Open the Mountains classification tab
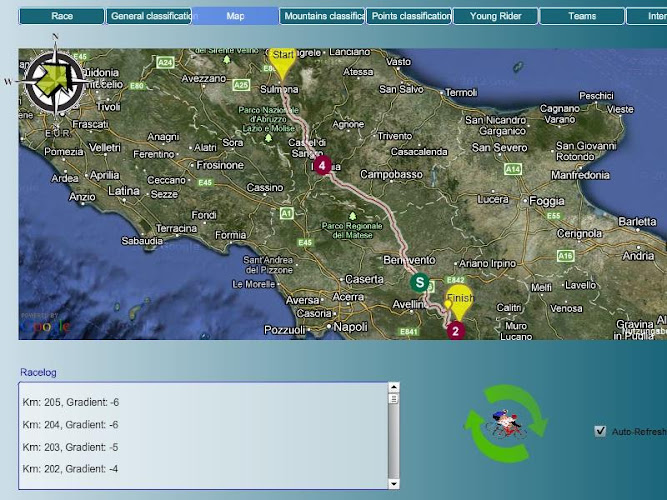Viewport: 667px width, 500px height. pos(322,16)
